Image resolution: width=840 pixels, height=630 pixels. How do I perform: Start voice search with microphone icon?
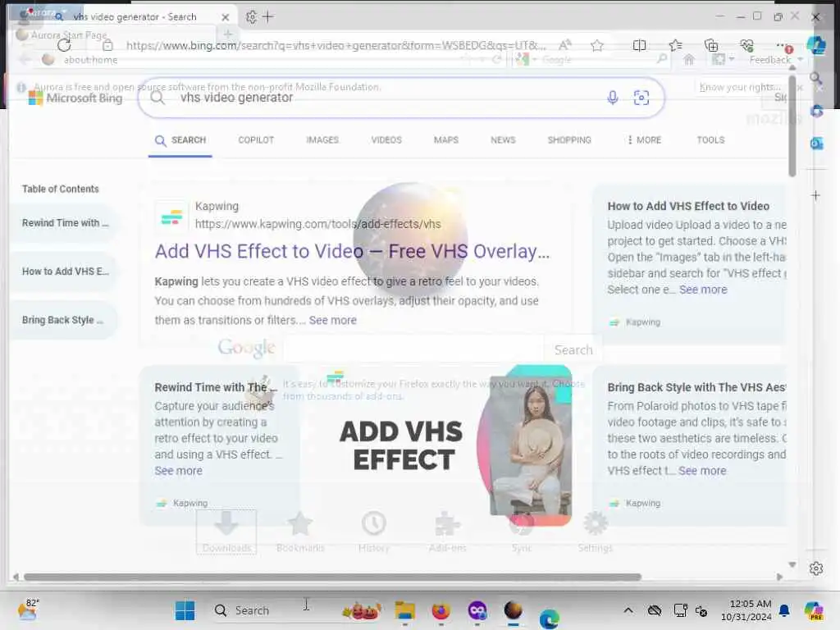612,98
